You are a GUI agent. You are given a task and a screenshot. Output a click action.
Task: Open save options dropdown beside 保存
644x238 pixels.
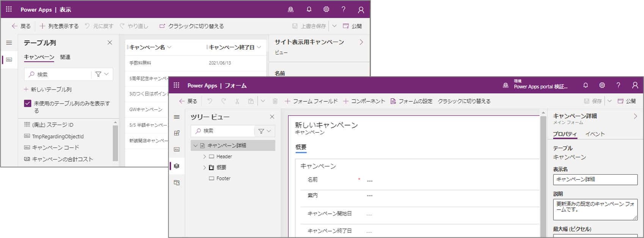coord(609,101)
